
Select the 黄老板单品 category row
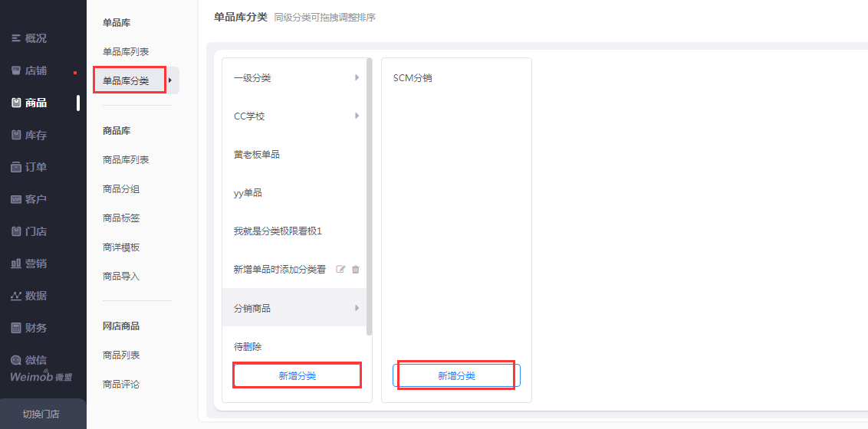294,155
